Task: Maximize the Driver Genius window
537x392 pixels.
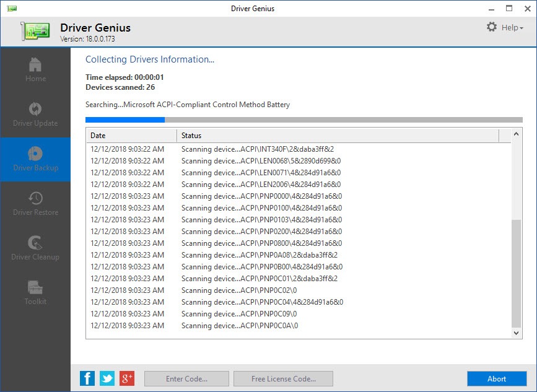Action: (509, 9)
